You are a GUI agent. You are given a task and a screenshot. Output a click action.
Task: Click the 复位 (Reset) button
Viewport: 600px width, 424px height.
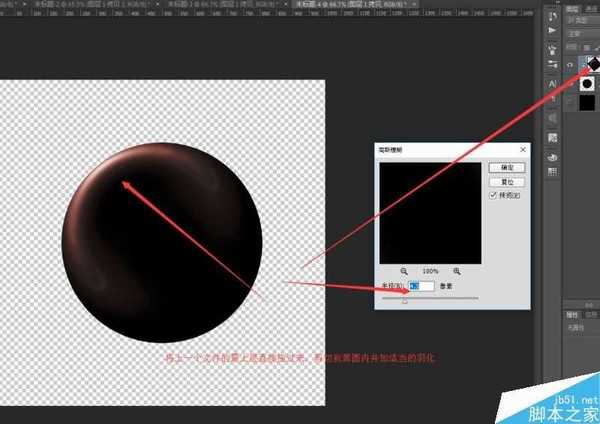click(x=506, y=182)
